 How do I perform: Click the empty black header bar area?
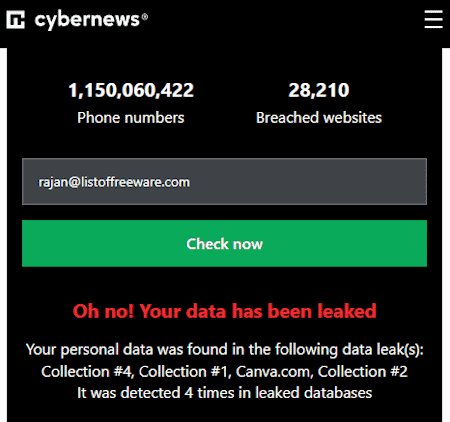coord(283,20)
